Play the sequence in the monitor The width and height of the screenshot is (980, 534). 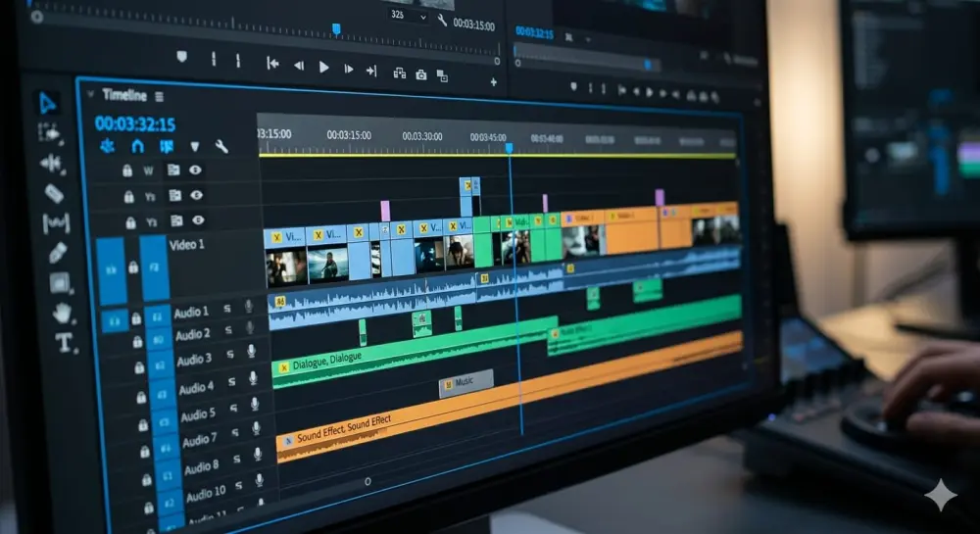pos(323,67)
